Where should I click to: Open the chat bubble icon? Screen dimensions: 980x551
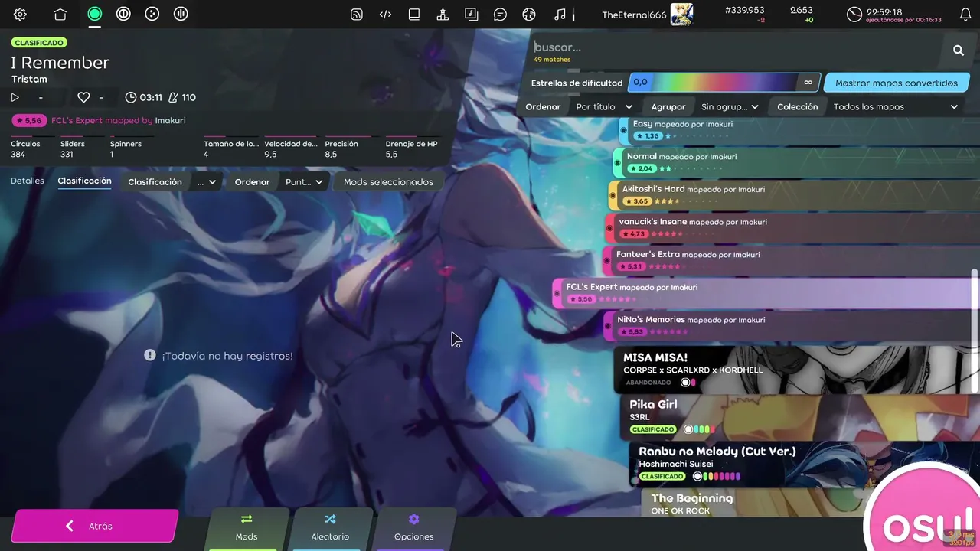[x=500, y=14]
